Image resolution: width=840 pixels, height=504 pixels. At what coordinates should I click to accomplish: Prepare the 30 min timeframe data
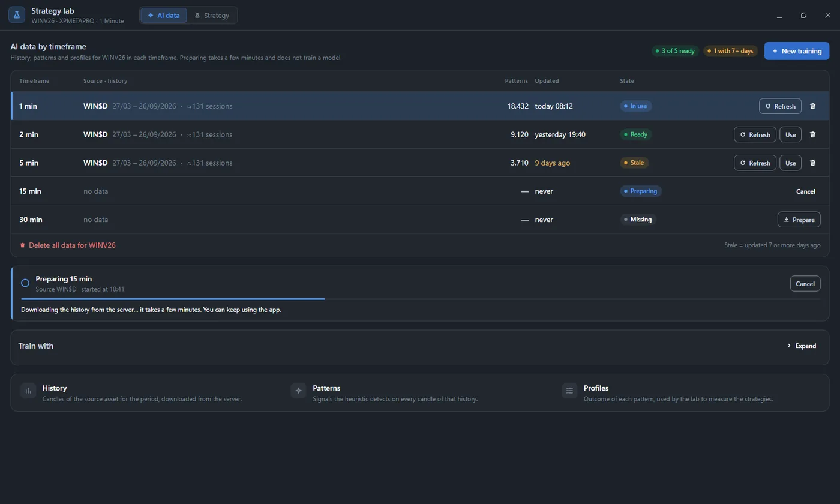pos(799,220)
